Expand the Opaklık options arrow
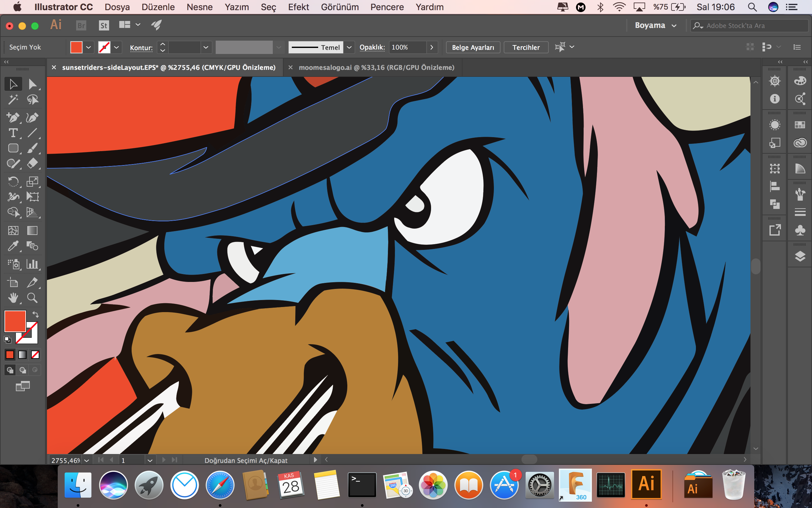 (432, 47)
